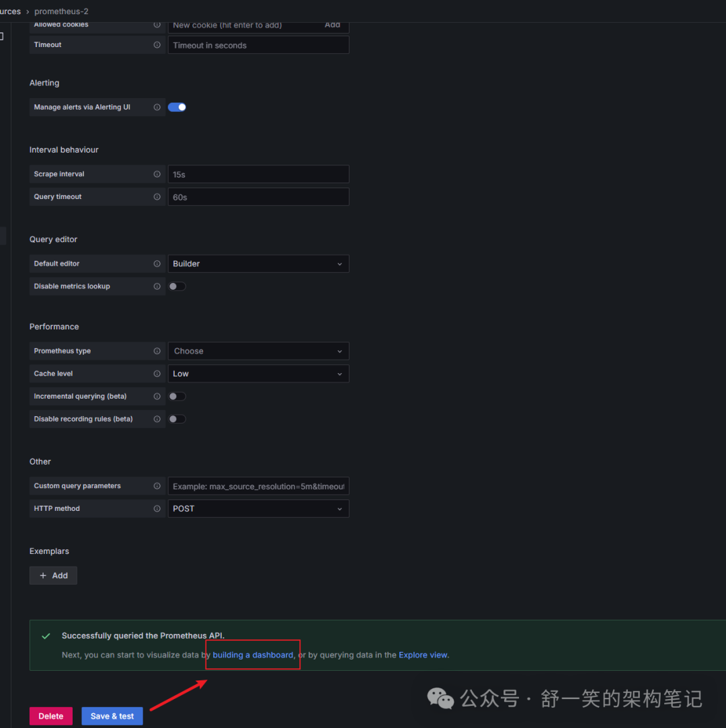Toggle Incremental querying (beta) on
Screen dimensions: 726x728
(x=177, y=397)
